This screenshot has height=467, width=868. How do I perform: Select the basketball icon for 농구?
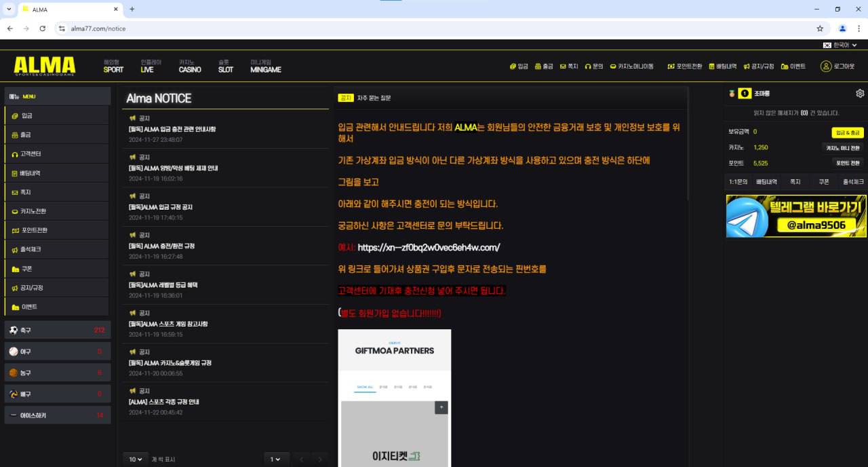14,373
